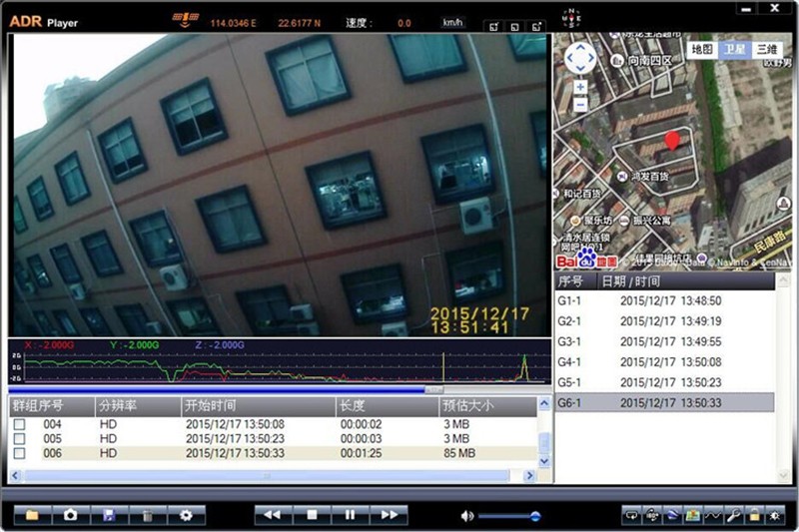This screenshot has width=799, height=532.
Task: Click the lock icon in bottom-right toolbar
Action: (754, 515)
